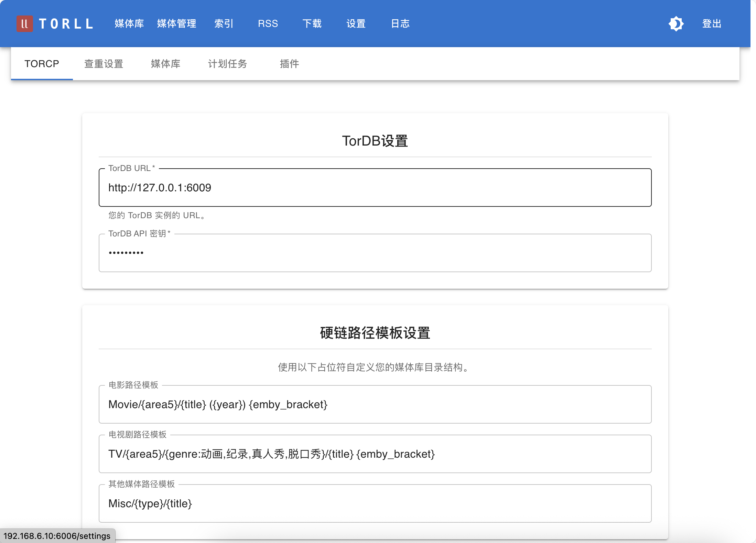Select the 电影路径模板 template field
The height and width of the screenshot is (543, 756).
tap(375, 405)
